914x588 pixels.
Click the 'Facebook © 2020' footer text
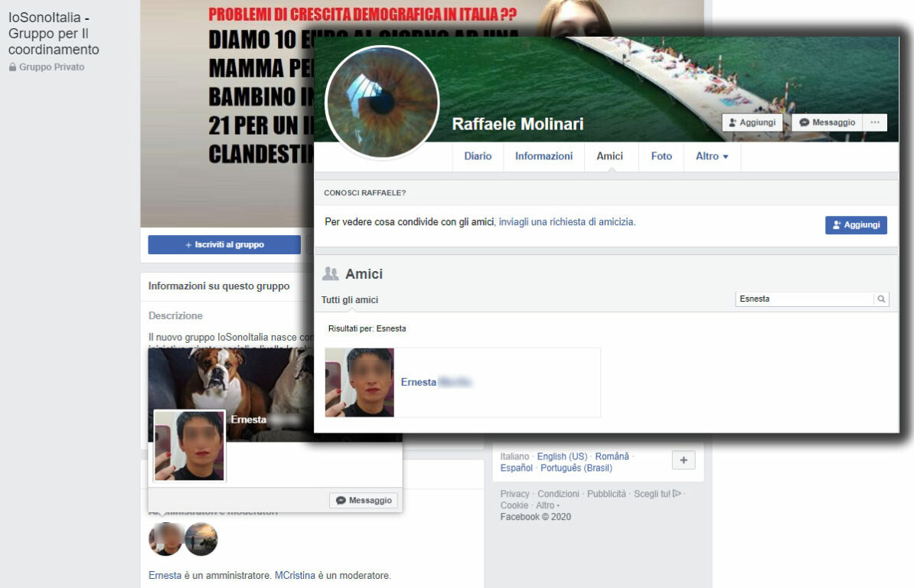point(536,517)
